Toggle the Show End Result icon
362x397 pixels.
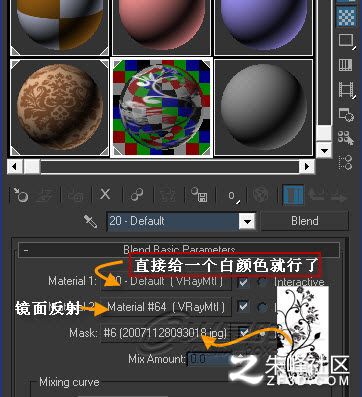point(293,195)
